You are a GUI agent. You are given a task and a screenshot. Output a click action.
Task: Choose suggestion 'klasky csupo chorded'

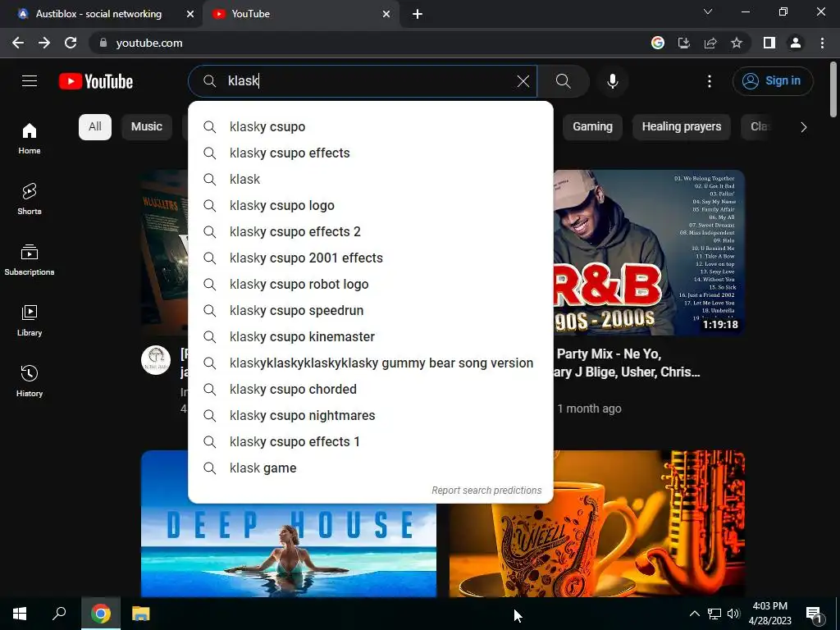point(371,390)
